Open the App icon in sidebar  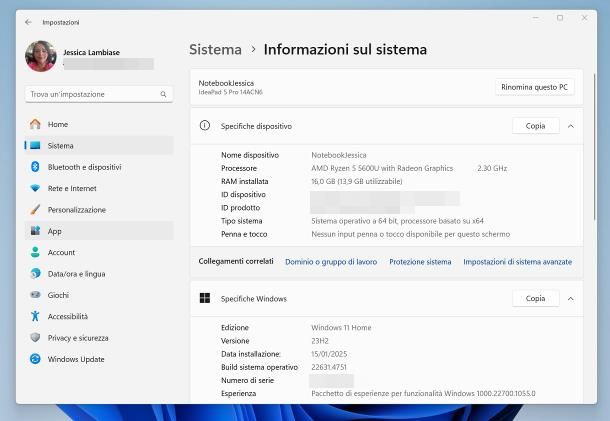[x=35, y=231]
